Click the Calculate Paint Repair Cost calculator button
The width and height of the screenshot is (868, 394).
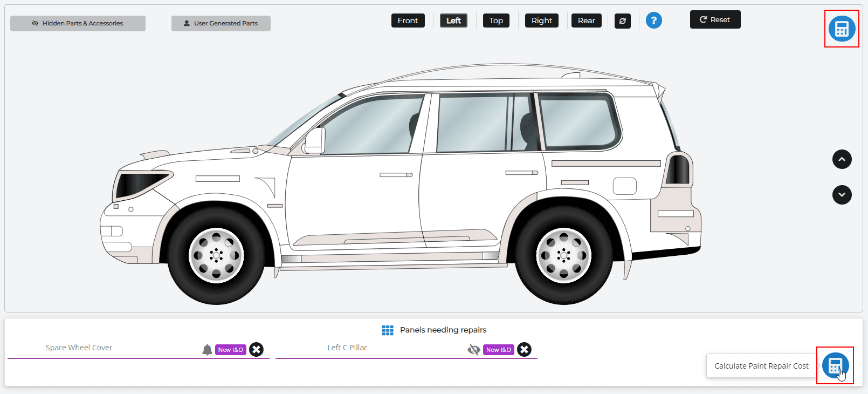(835, 365)
